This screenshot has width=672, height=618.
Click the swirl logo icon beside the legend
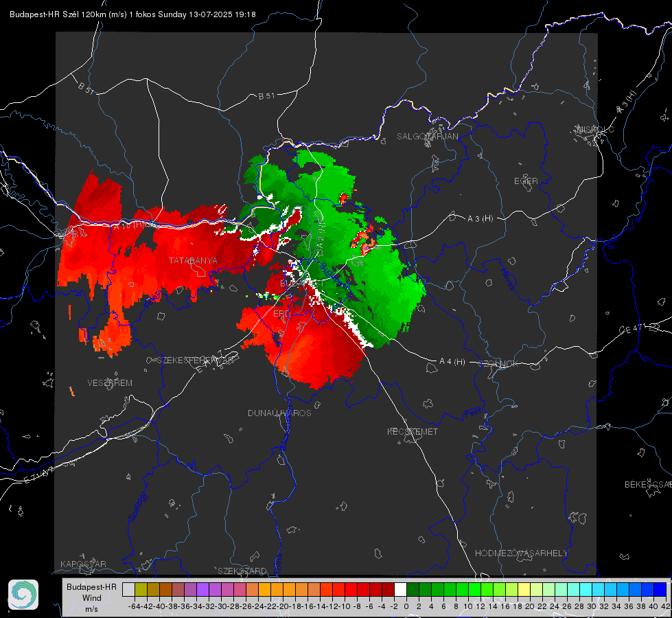tap(23, 595)
